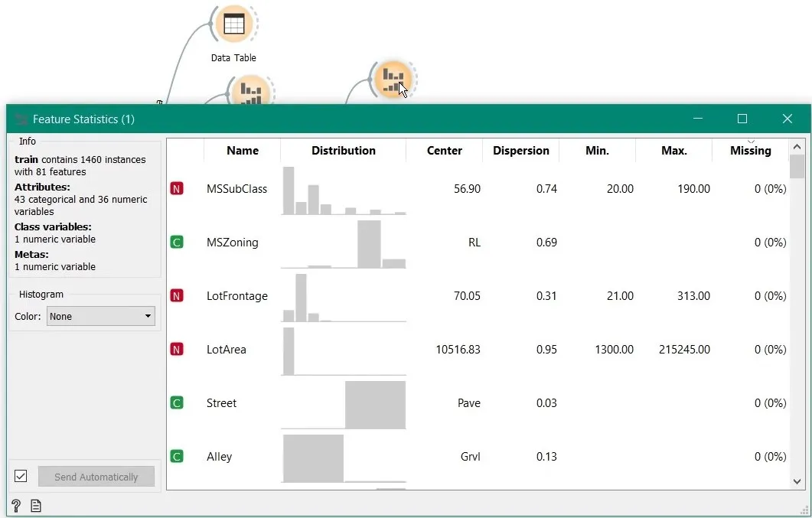Image resolution: width=812 pixels, height=518 pixels.
Task: Click the dispersion value 0.13
Action: (x=547, y=457)
